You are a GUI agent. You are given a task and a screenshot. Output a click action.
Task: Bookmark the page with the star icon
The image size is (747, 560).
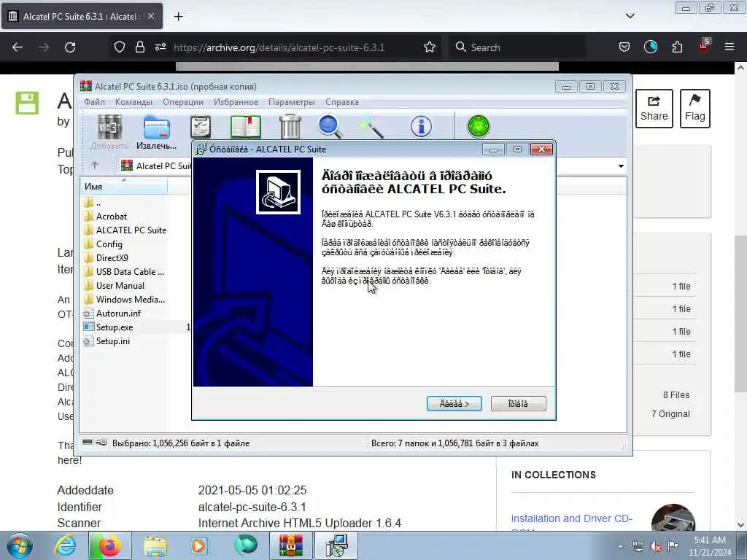coord(430,47)
